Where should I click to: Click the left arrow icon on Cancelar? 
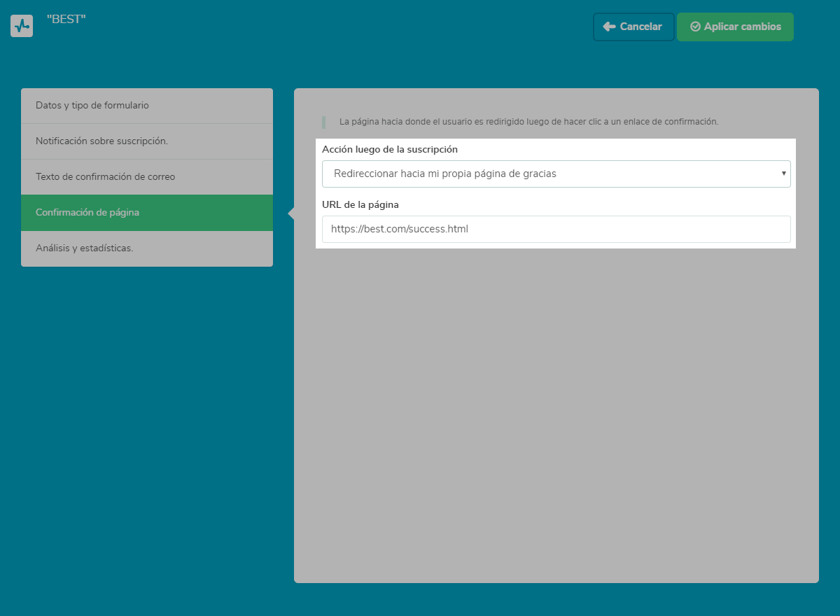pyautogui.click(x=609, y=27)
